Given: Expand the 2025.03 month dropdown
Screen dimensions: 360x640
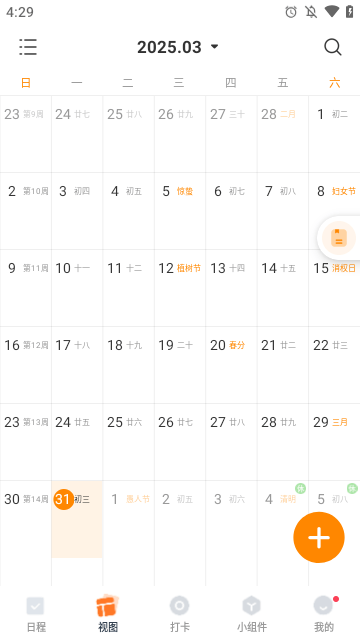Looking at the screenshot, I should tap(178, 47).
